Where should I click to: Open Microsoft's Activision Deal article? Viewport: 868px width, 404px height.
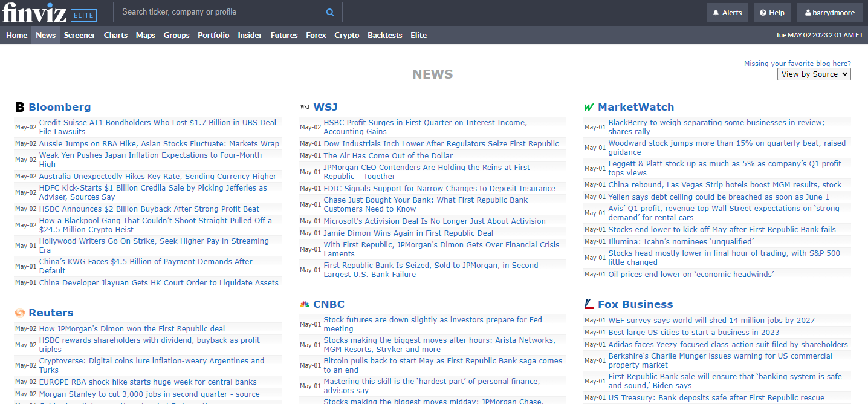pyautogui.click(x=435, y=221)
